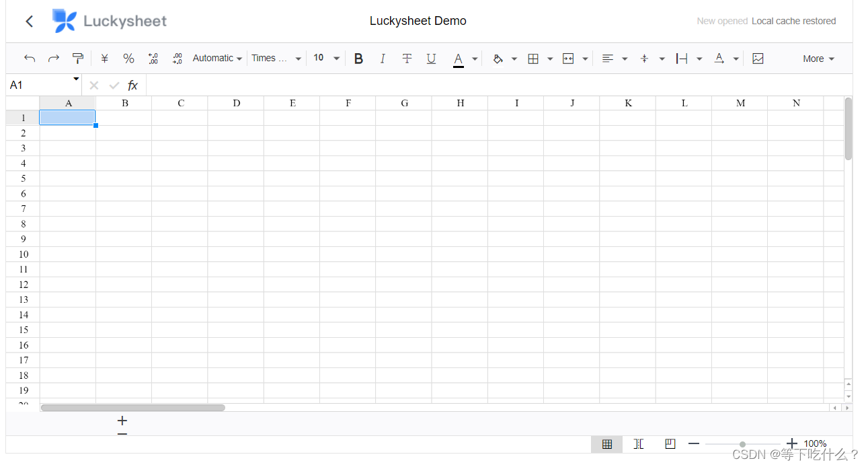Image resolution: width=868 pixels, height=467 pixels.
Task: Click the A1 name box
Action: (39, 85)
